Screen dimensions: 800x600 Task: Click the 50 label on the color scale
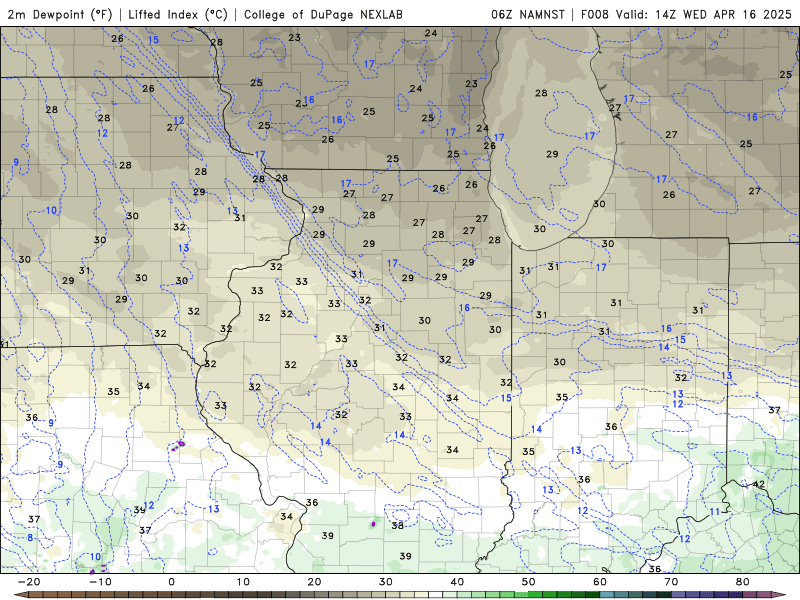point(529,582)
